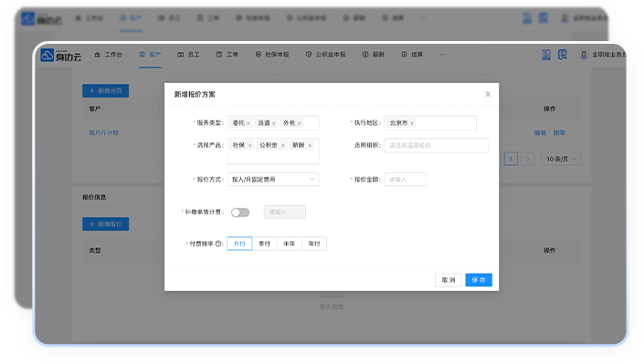Click the 新增报价 button
The image size is (644, 364).
tap(106, 224)
